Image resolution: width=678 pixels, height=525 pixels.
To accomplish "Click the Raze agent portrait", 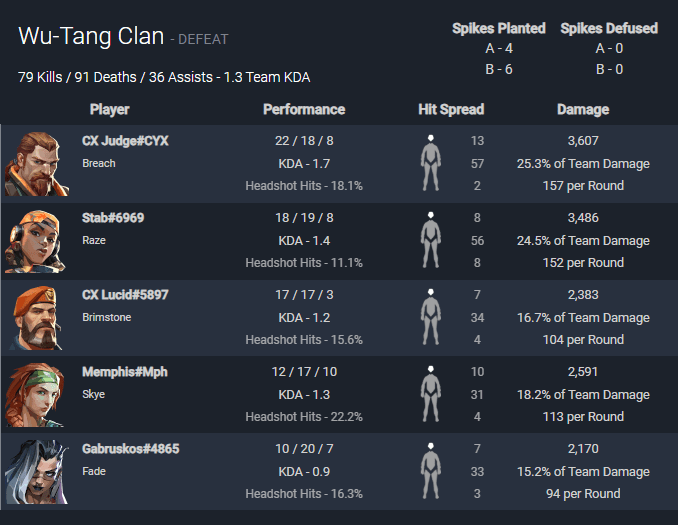I will coord(35,241).
